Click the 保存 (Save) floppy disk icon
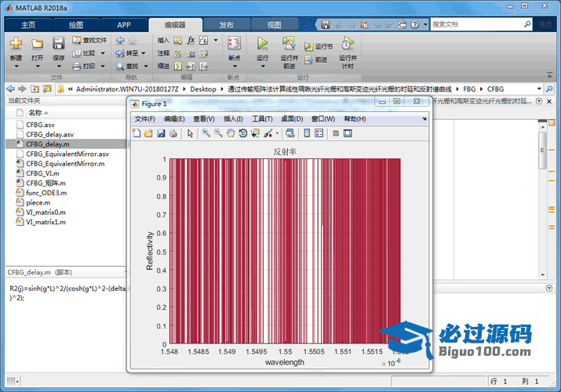Screen dimensions: 561x392 click(x=58, y=43)
